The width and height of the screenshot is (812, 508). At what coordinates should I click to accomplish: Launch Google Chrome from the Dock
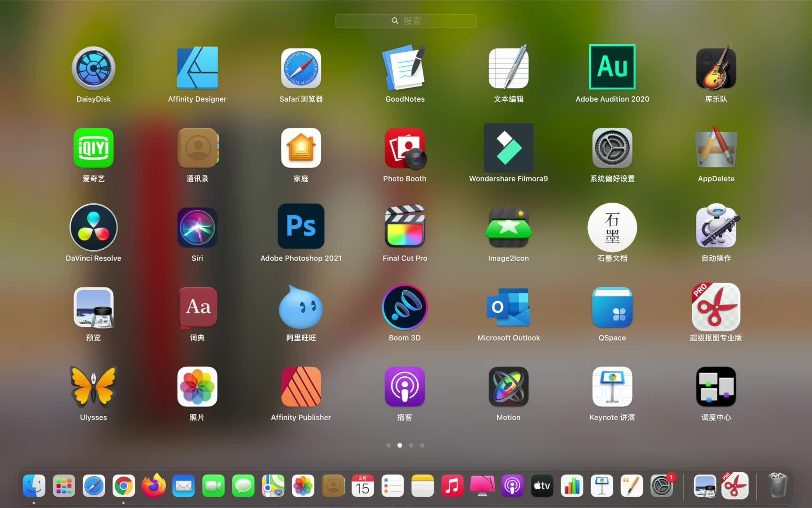124,485
